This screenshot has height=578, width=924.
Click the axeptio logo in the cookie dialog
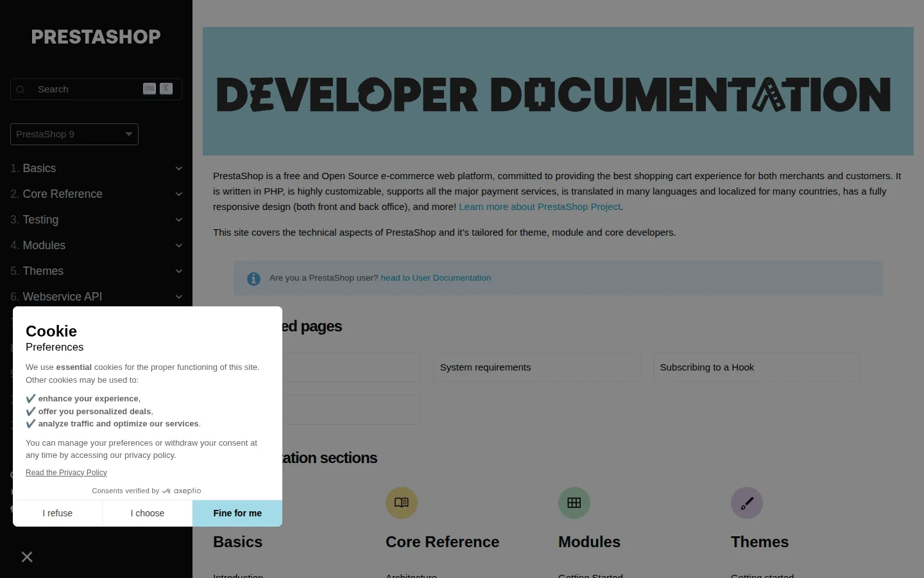(182, 491)
